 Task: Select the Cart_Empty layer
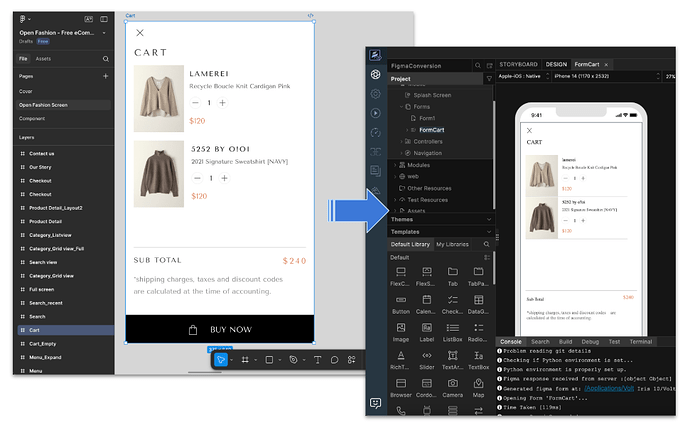coord(41,343)
